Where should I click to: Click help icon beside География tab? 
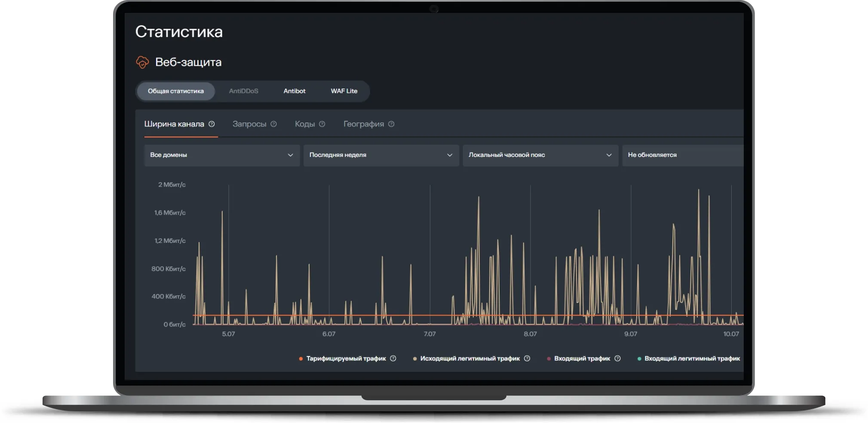(x=391, y=124)
